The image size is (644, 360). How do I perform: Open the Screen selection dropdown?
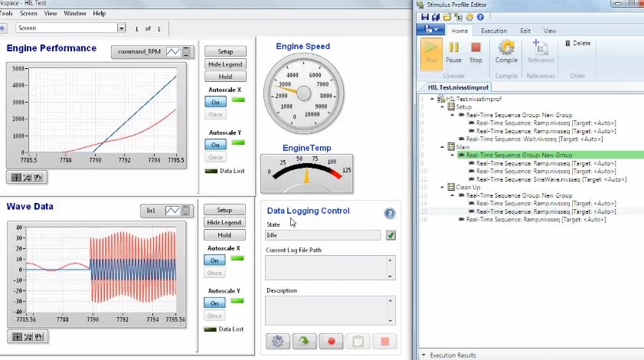click(x=121, y=28)
